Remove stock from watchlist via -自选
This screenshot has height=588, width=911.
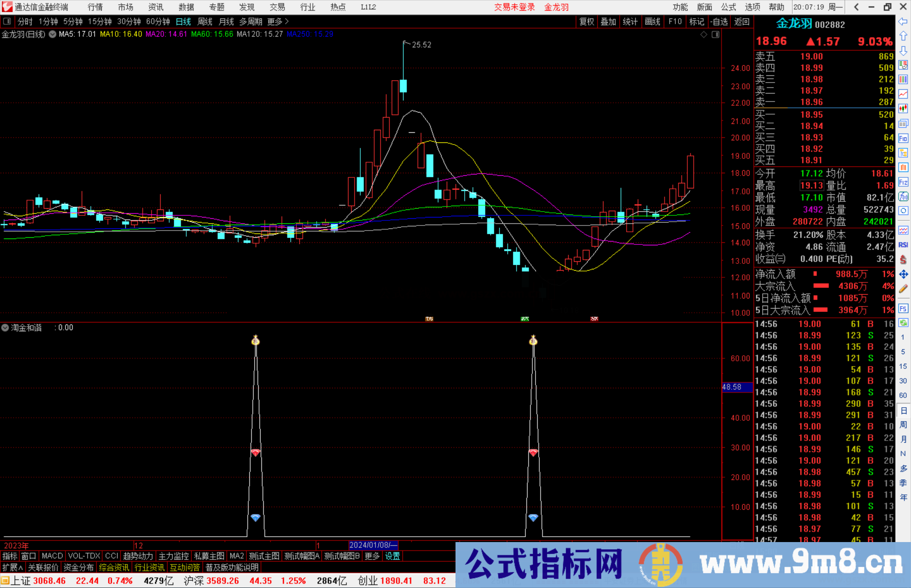720,21
